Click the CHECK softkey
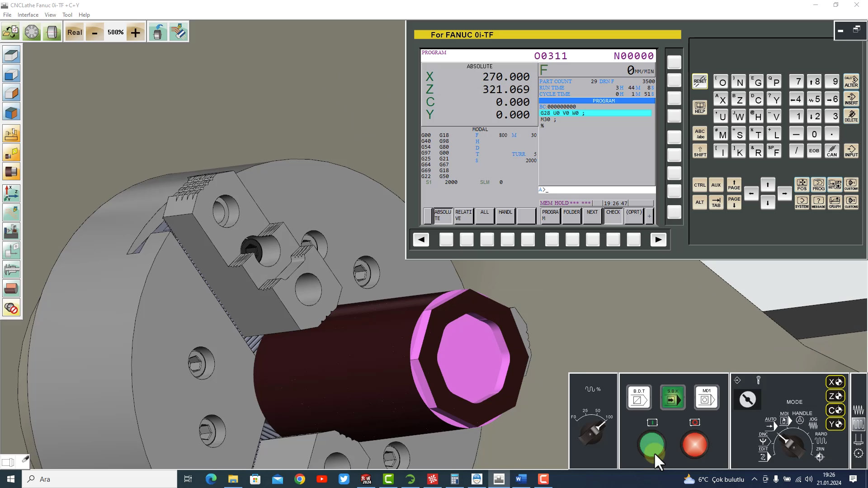 (613, 216)
